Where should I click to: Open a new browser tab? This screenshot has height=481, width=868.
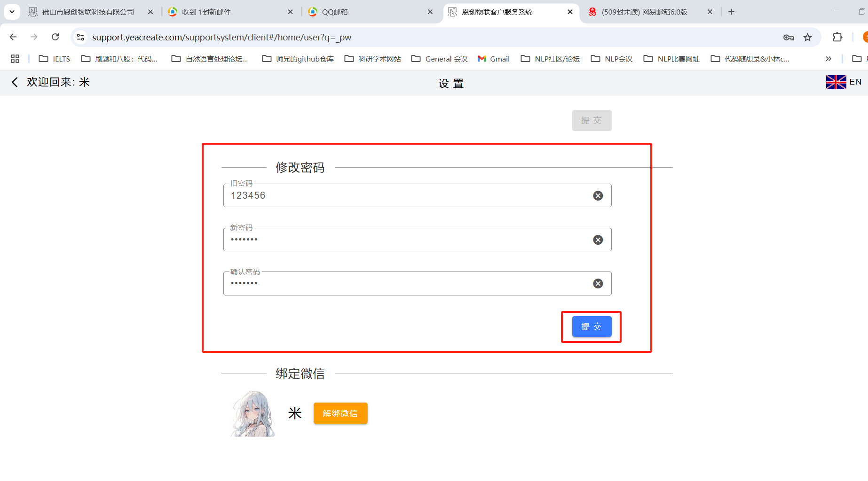731,12
